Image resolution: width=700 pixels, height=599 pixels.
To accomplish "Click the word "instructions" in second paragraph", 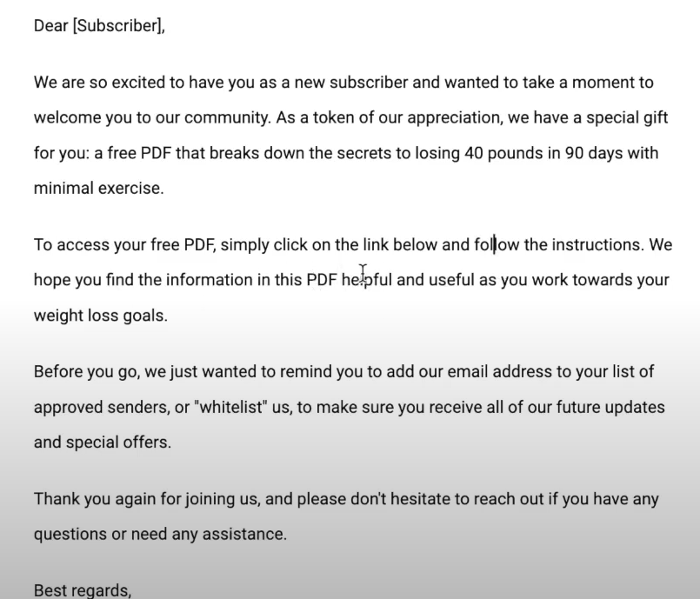I will coord(598,245).
